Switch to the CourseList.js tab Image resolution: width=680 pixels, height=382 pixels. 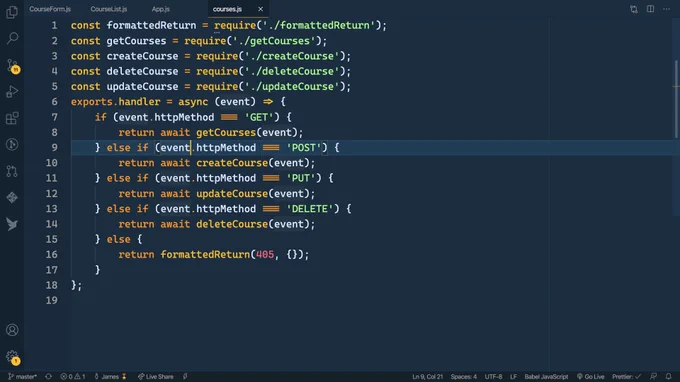pos(109,9)
